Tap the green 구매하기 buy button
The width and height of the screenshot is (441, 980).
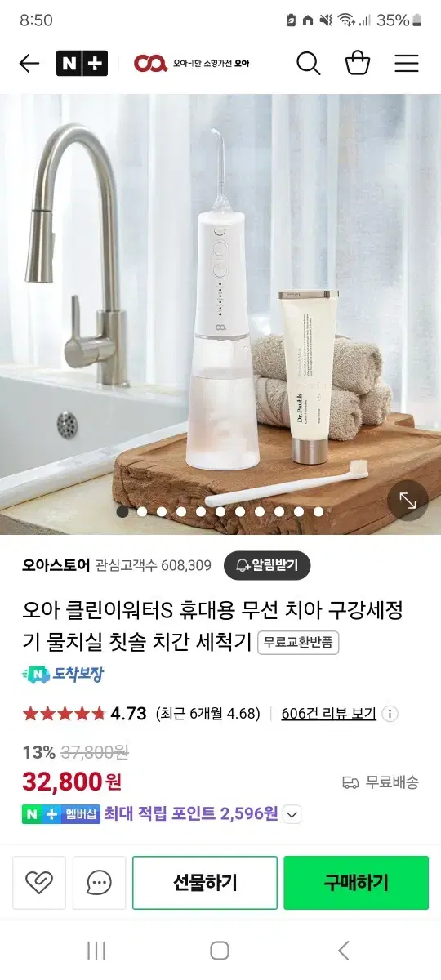point(356,883)
